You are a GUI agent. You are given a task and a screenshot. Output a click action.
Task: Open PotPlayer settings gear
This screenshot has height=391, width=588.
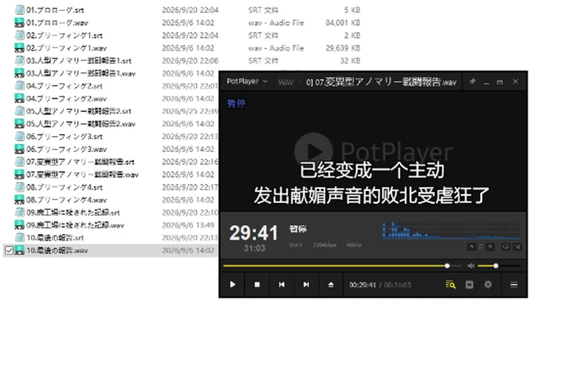[488, 284]
